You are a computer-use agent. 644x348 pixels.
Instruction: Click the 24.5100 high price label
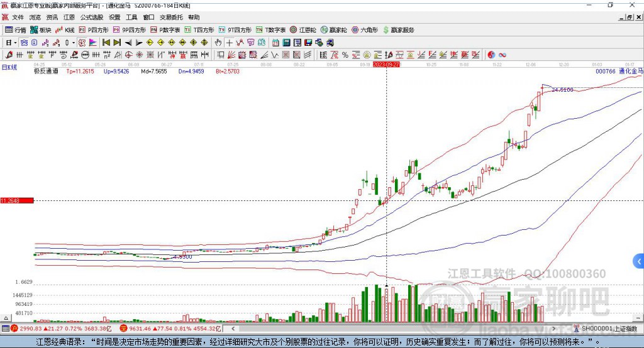[562, 89]
